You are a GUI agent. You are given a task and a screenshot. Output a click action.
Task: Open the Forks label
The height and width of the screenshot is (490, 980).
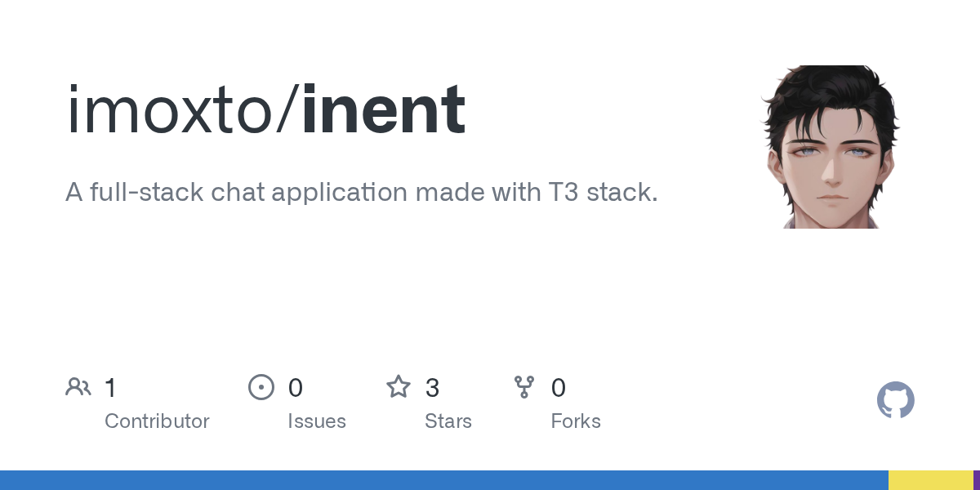[x=576, y=421]
